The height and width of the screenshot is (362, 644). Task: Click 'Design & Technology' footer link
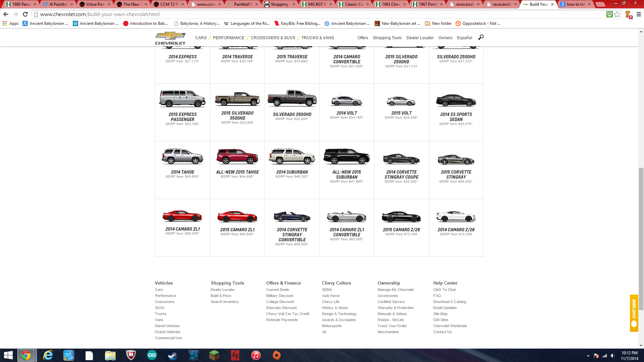click(339, 314)
